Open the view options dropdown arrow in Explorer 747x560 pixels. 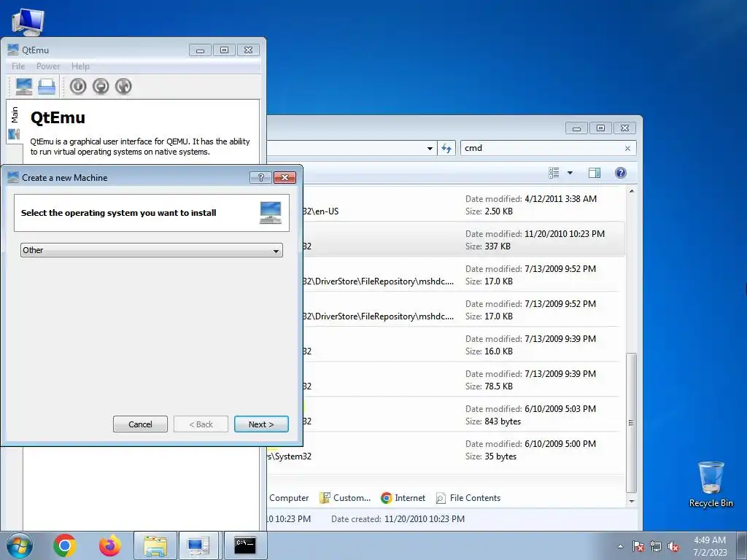click(x=570, y=173)
